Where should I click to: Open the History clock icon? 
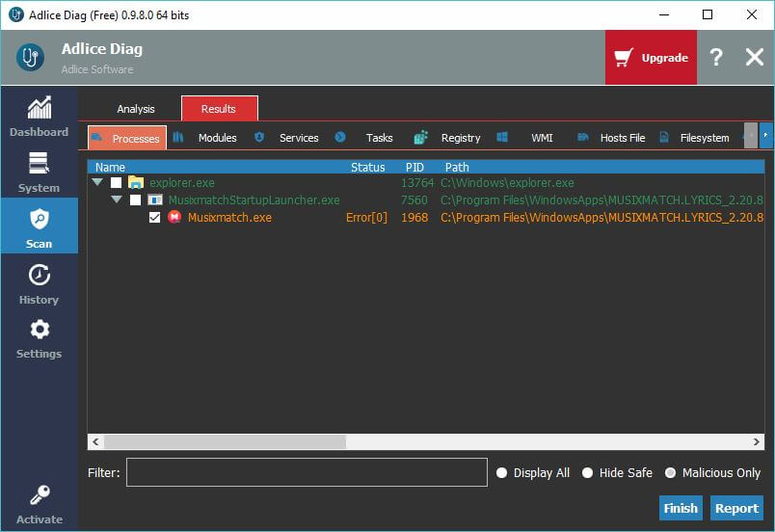pos(39,275)
